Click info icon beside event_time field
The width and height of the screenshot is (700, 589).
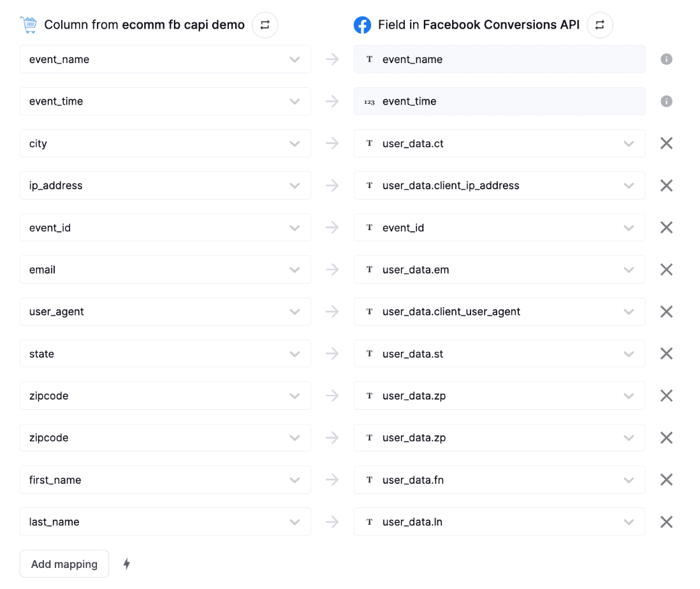point(666,101)
